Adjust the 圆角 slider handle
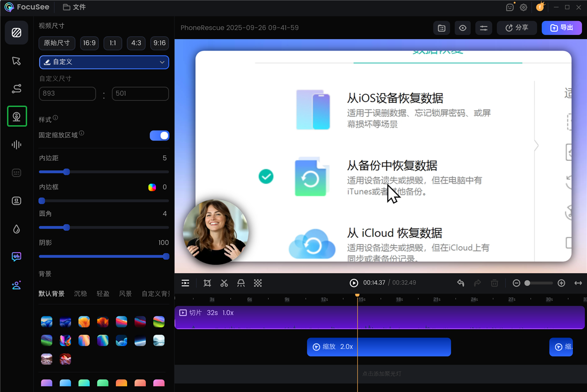This screenshot has width=587, height=392. click(x=66, y=228)
